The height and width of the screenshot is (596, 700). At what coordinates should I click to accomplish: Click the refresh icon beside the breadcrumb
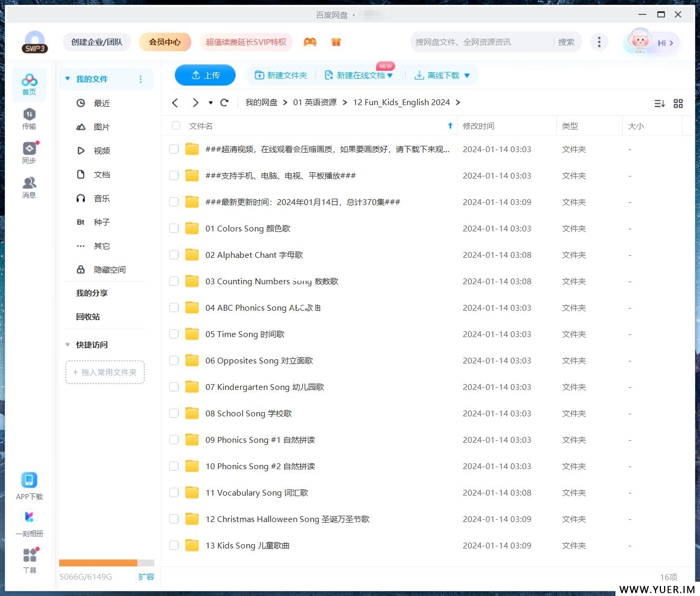tap(225, 103)
